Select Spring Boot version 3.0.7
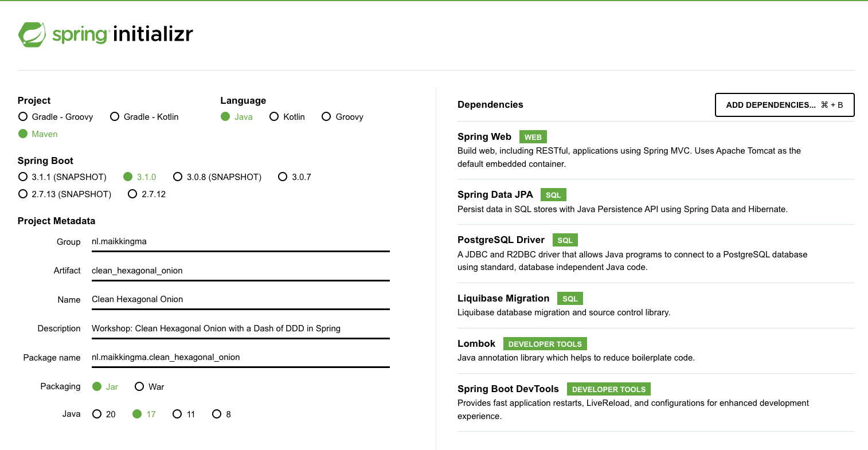The width and height of the screenshot is (868, 450). [x=295, y=177]
